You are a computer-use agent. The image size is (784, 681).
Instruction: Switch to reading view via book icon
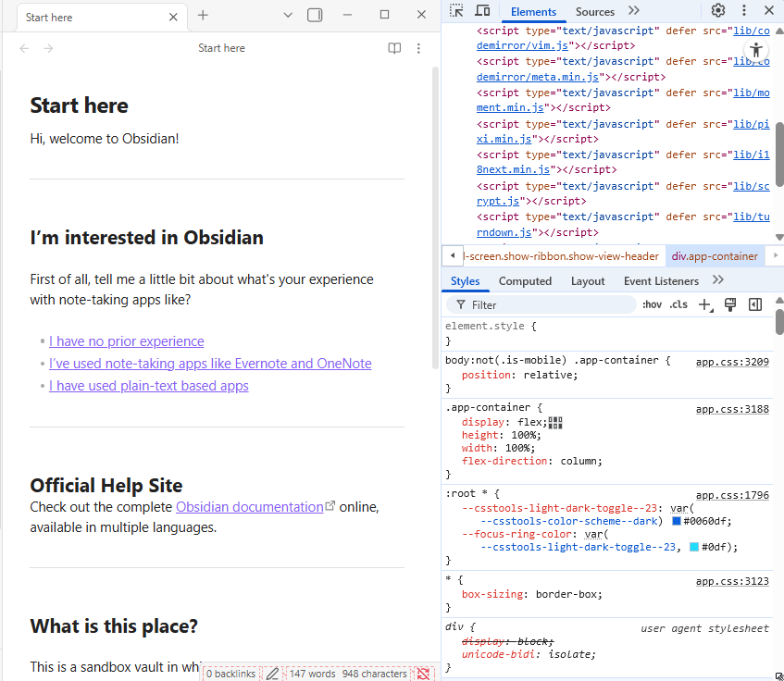[x=394, y=48]
